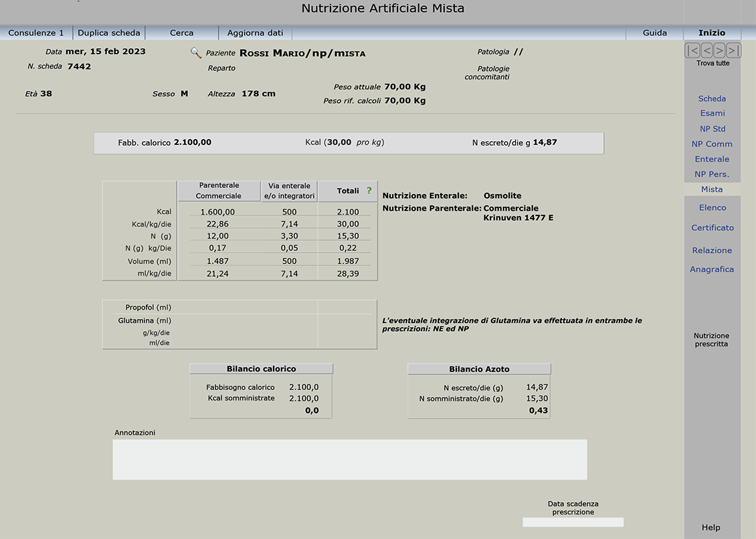Click the magnifier icon beside Paziente

click(196, 53)
